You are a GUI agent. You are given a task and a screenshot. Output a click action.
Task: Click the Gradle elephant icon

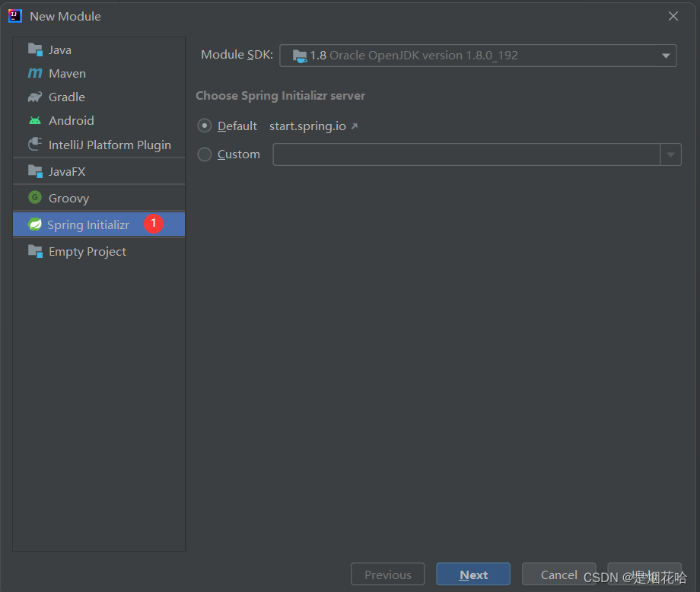point(35,97)
